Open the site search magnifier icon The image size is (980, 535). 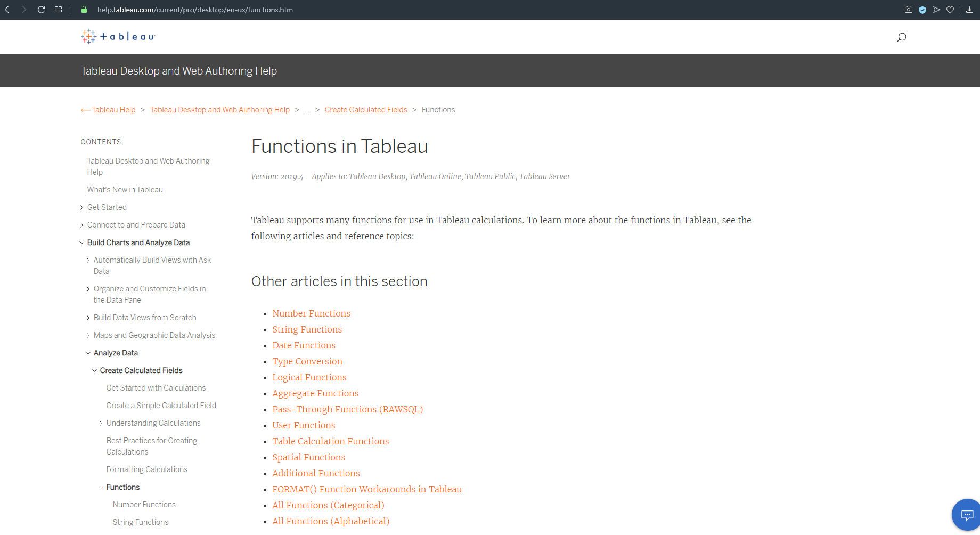(901, 37)
